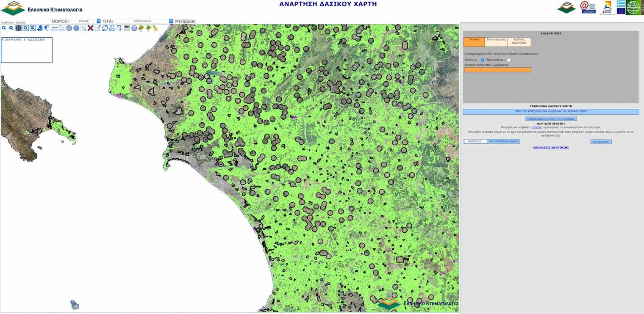Screen dimensions: 644x314
Task: Open the ΑΠΟΦΑΣΕΙΣ ΑΝΑΡΤΗΣΗΣ link
Action: pyautogui.click(x=550, y=147)
